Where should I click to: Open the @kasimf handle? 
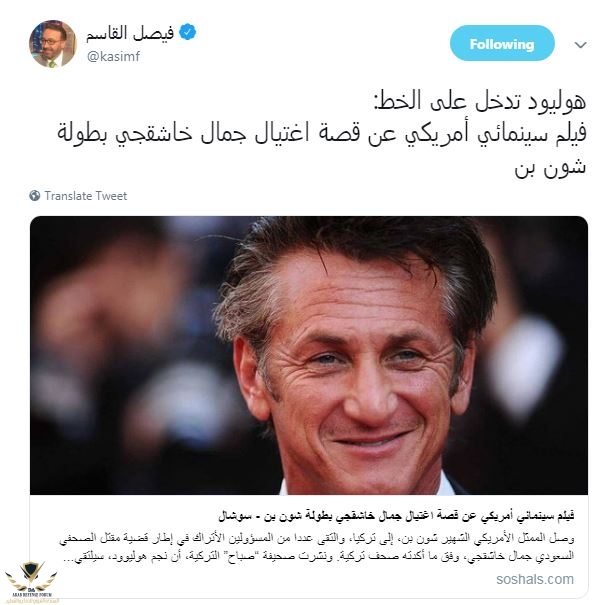point(114,57)
